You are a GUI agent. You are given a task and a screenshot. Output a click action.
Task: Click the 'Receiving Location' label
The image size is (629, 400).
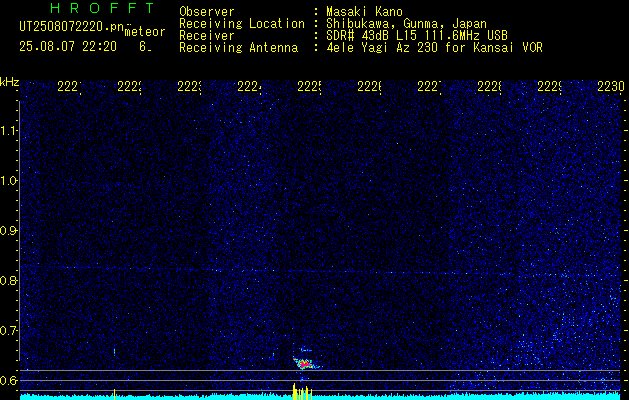pyautogui.click(x=242, y=24)
